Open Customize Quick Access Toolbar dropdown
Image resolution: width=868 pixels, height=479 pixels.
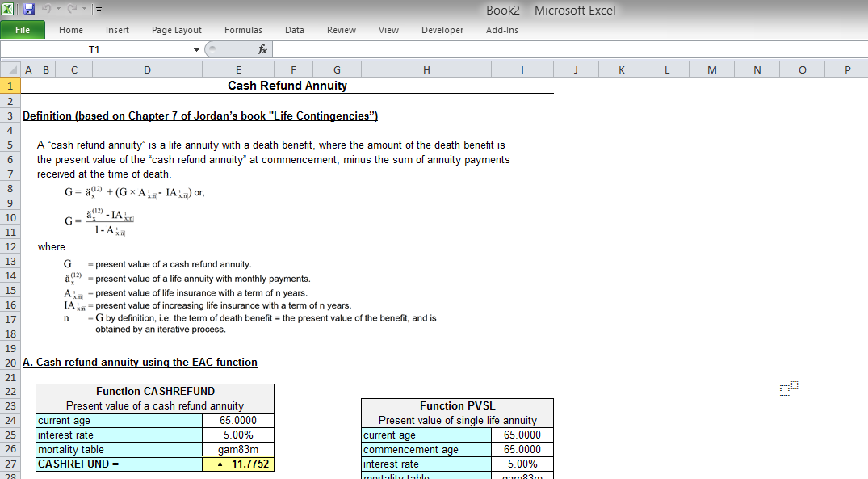point(99,10)
